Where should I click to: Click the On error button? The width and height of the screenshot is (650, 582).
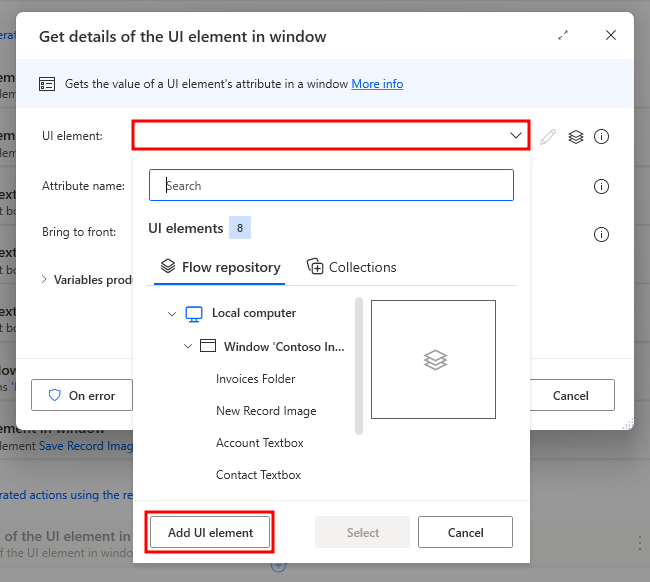click(82, 395)
